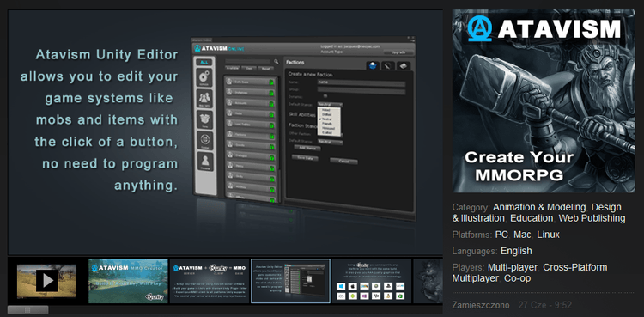This screenshot has height=317, width=644.
Task: Open the Cross-Platform Multiplayer tag link
Action: click(530, 273)
